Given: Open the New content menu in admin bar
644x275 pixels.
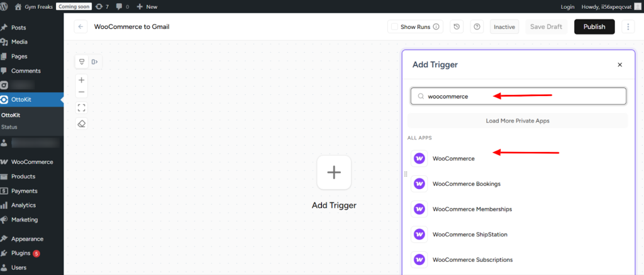Looking at the screenshot, I should [147, 6].
